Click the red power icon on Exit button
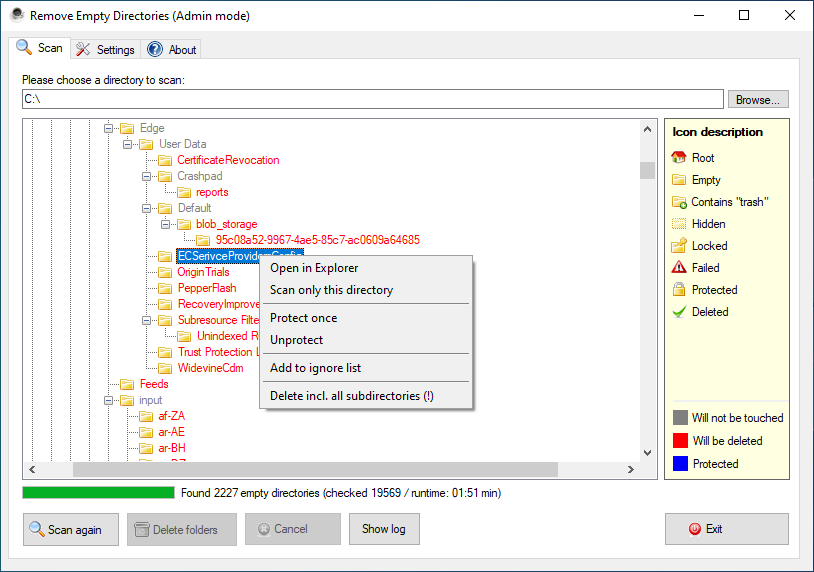The image size is (814, 572). click(695, 529)
